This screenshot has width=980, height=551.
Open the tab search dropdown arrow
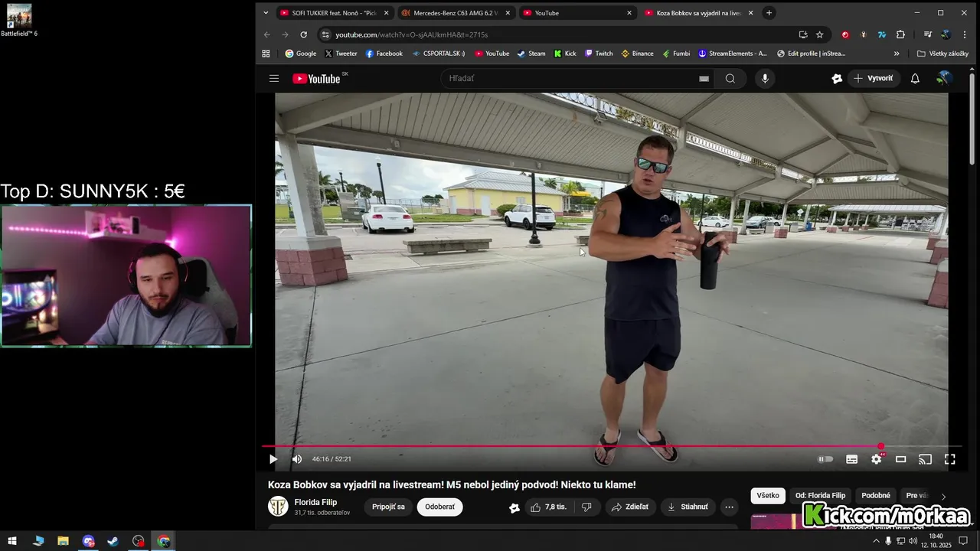click(x=266, y=12)
